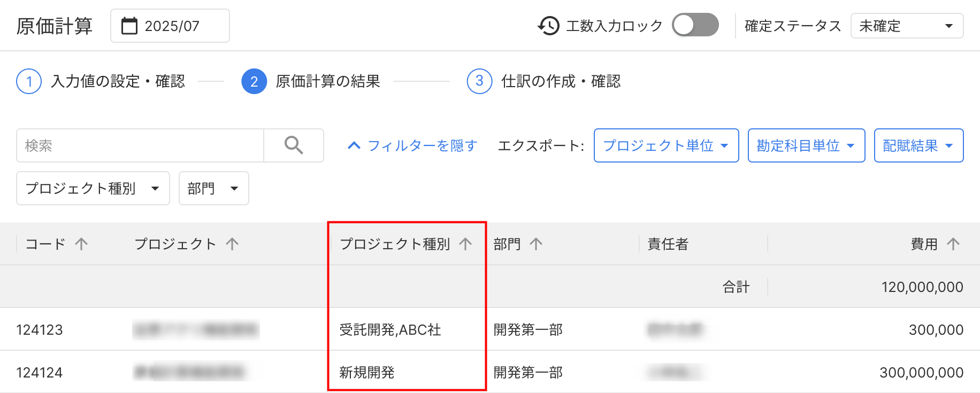Click the history clock icon for 工数入力ロック
Screen dimensions: 980x393
coord(548,26)
